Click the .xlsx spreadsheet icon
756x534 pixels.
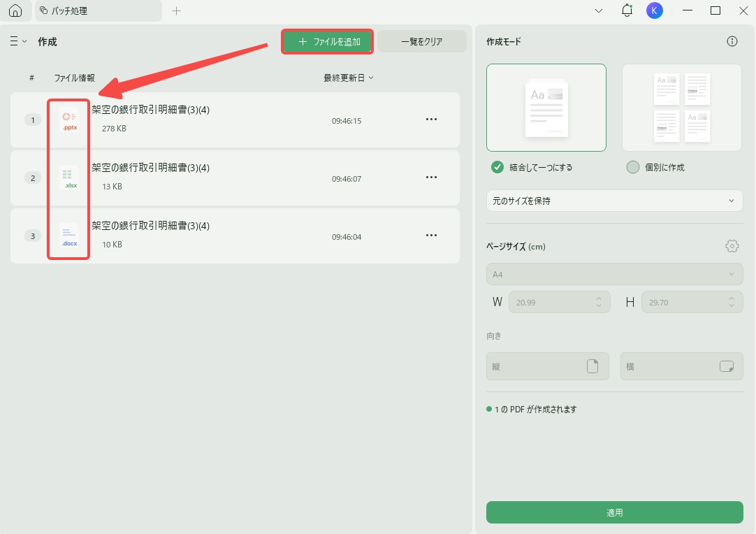point(68,177)
